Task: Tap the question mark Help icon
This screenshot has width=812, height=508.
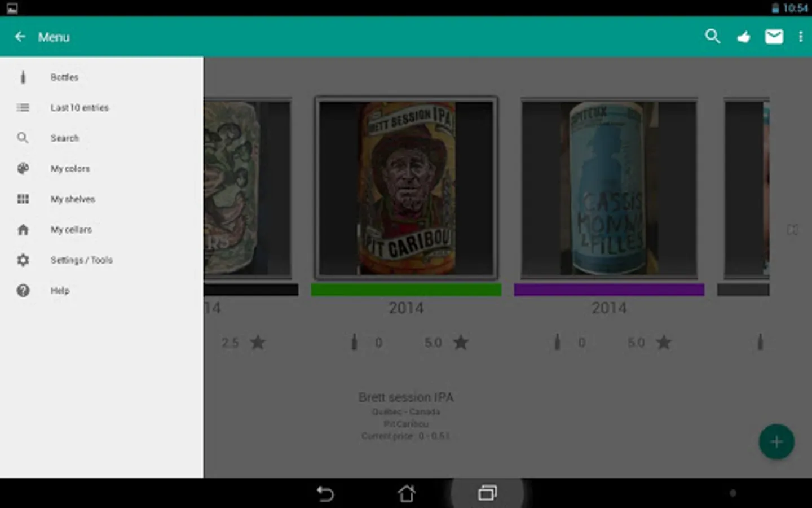Action: pos(23,290)
